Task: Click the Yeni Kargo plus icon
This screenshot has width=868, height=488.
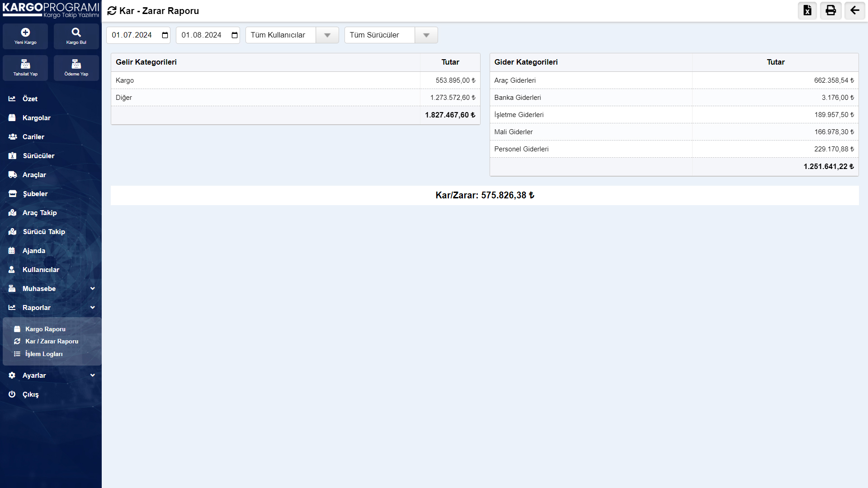Action: tap(25, 32)
